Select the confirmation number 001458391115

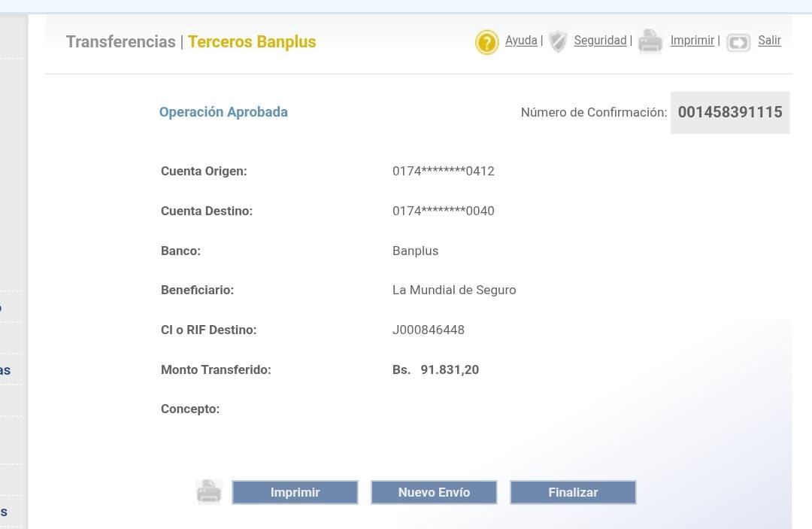pyautogui.click(x=729, y=112)
